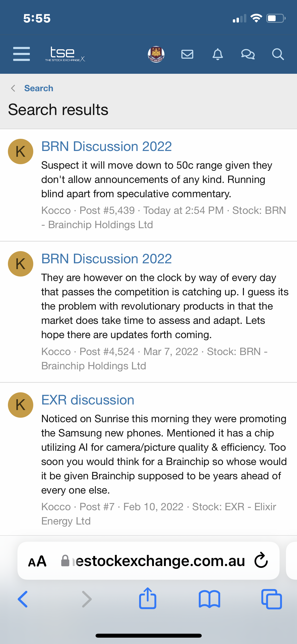Go back with Safari back arrow
Image resolution: width=297 pixels, height=644 pixels.
point(23,599)
